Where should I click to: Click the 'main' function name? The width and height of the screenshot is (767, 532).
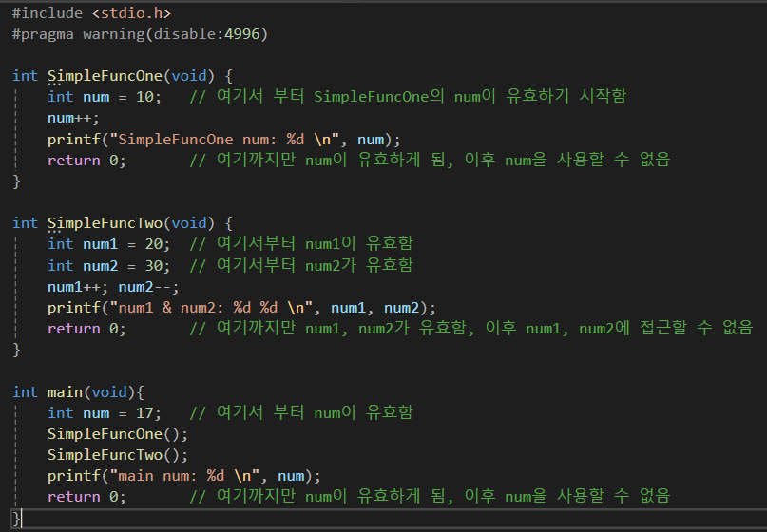65,392
